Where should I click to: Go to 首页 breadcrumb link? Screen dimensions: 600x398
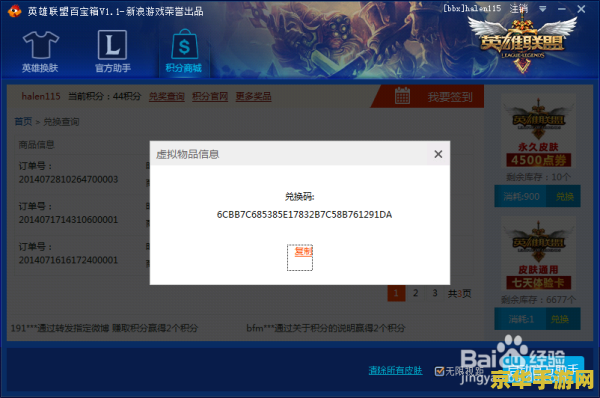click(23, 122)
